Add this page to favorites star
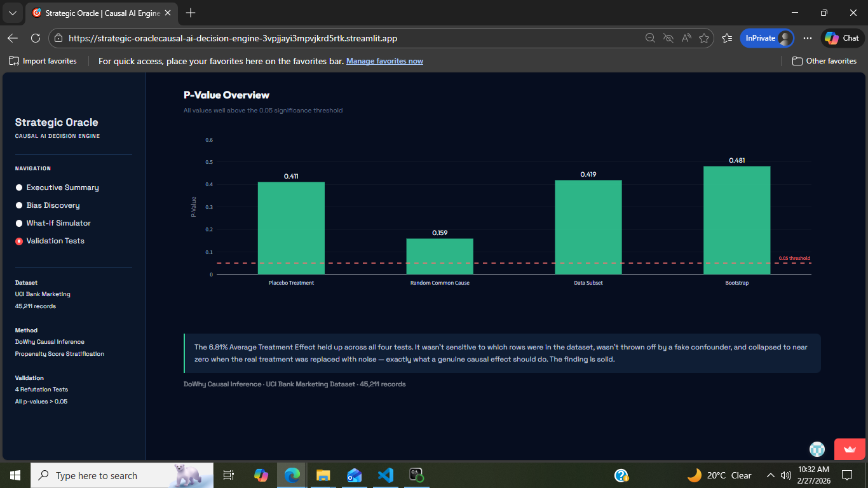The image size is (868, 488). 703,38
